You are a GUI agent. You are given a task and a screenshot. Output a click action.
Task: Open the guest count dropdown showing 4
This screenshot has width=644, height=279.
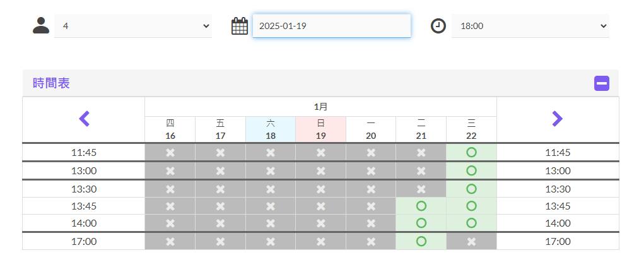click(133, 26)
